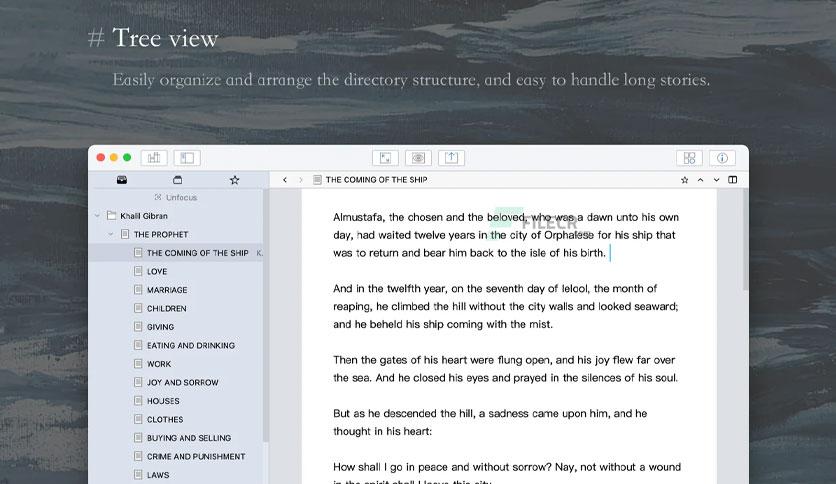Screen dimensions: 836x484
Task: Open the CHILDREN chapter
Action: [176, 308]
